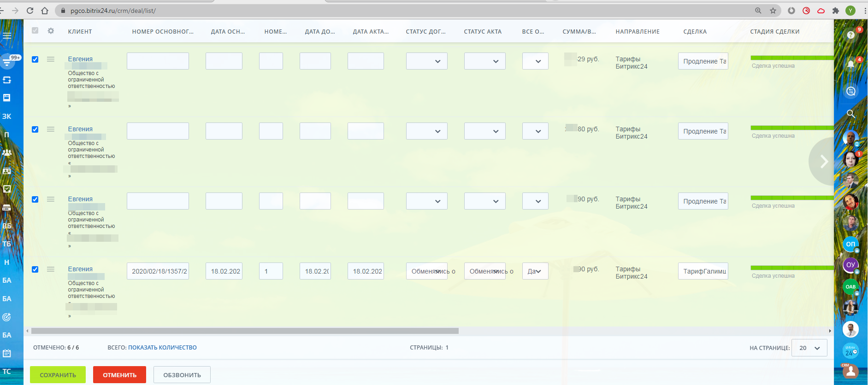Screen dimensions: 868x385
Task: Open contract status dropdown in first row
Action: [x=426, y=61]
